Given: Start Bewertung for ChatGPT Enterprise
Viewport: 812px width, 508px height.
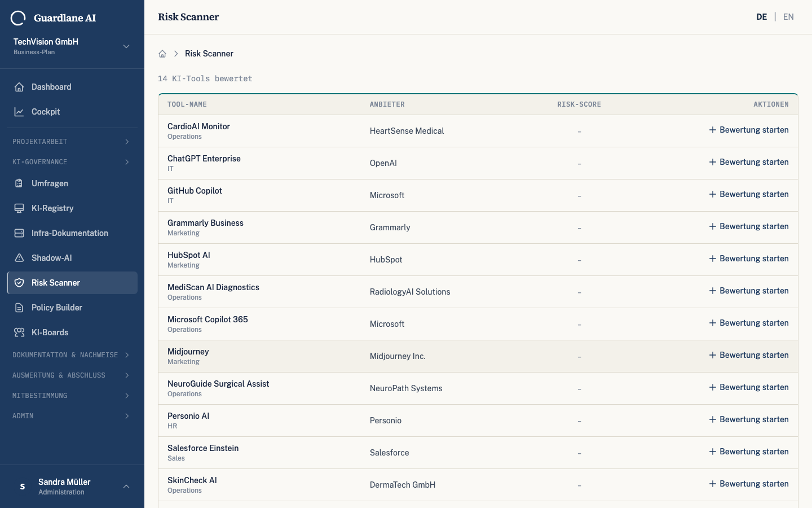Looking at the screenshot, I should [749, 162].
